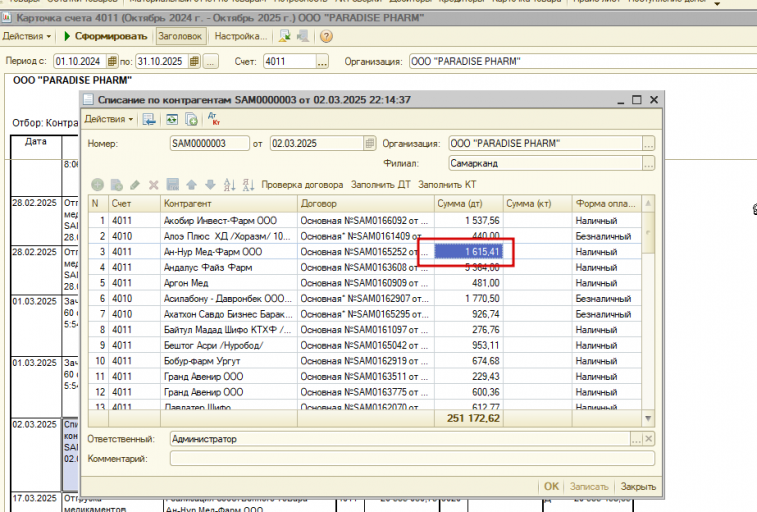Open Действия menu of the document window
Screen dimensions: 757x512
pos(109,119)
